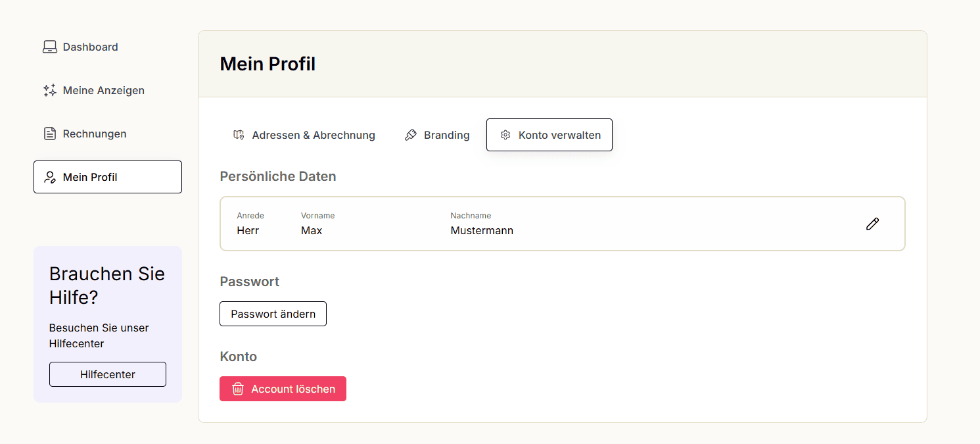Click the sparkles icon next to Meine Anzeigen
The height and width of the screenshot is (444, 980).
[x=50, y=91]
